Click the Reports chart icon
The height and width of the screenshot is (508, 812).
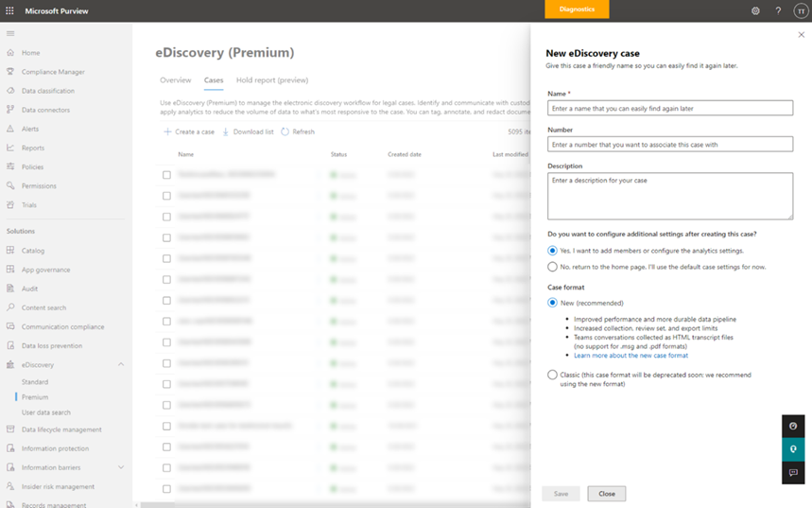pos(10,148)
